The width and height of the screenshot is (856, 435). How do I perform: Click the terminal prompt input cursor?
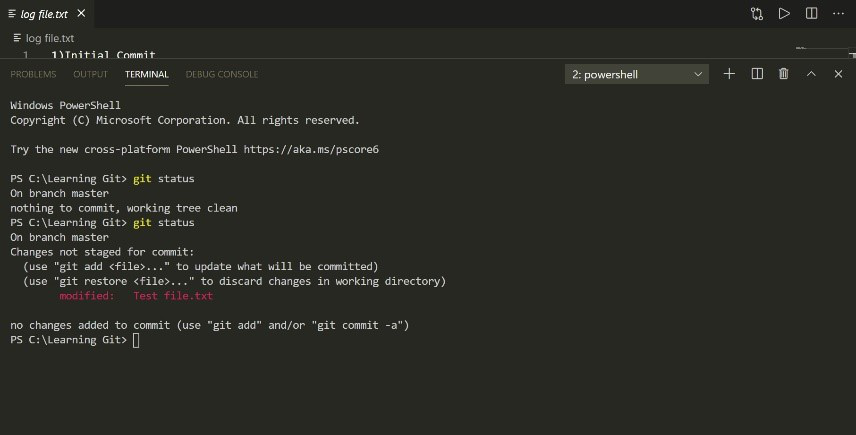click(136, 340)
